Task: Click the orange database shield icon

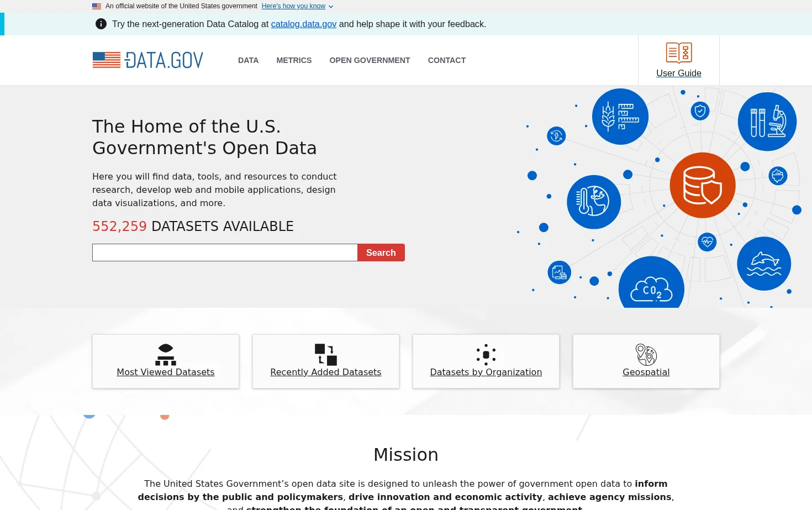Action: [x=703, y=185]
